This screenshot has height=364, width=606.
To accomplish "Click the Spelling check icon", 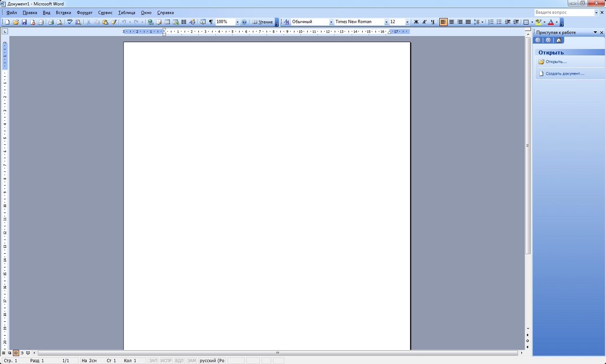I will [x=70, y=22].
